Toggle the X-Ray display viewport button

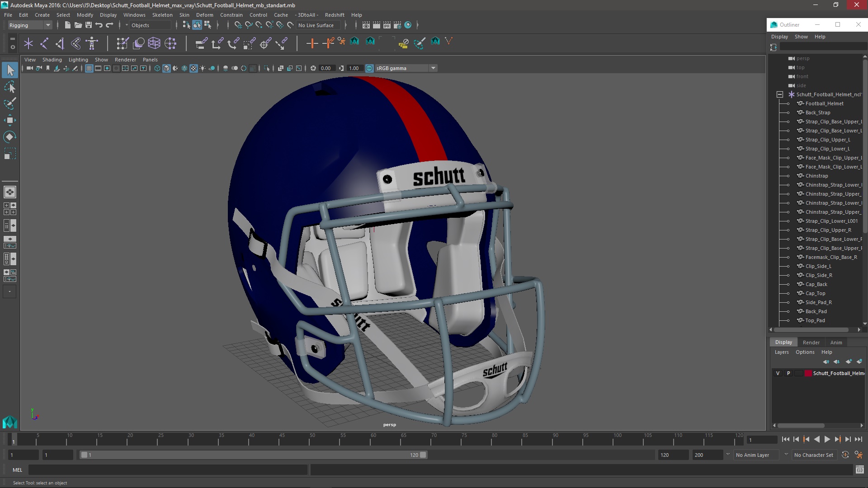(x=280, y=68)
